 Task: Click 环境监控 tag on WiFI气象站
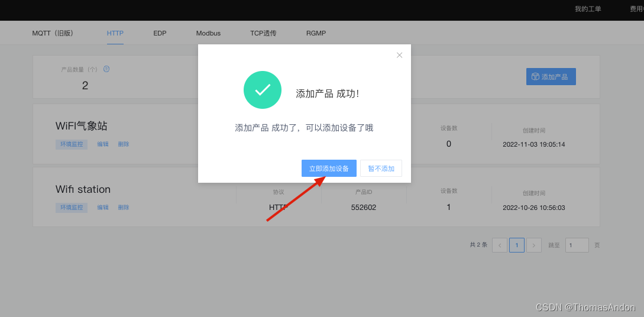(72, 144)
